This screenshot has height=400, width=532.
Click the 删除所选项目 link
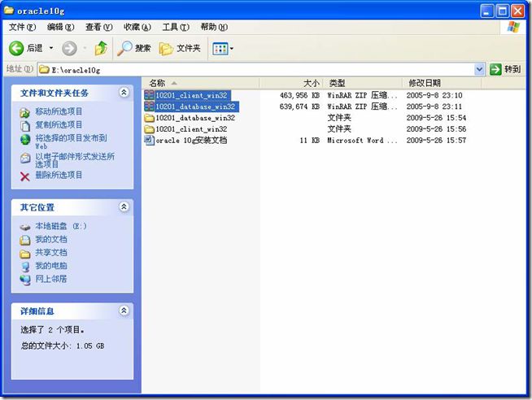59,175
